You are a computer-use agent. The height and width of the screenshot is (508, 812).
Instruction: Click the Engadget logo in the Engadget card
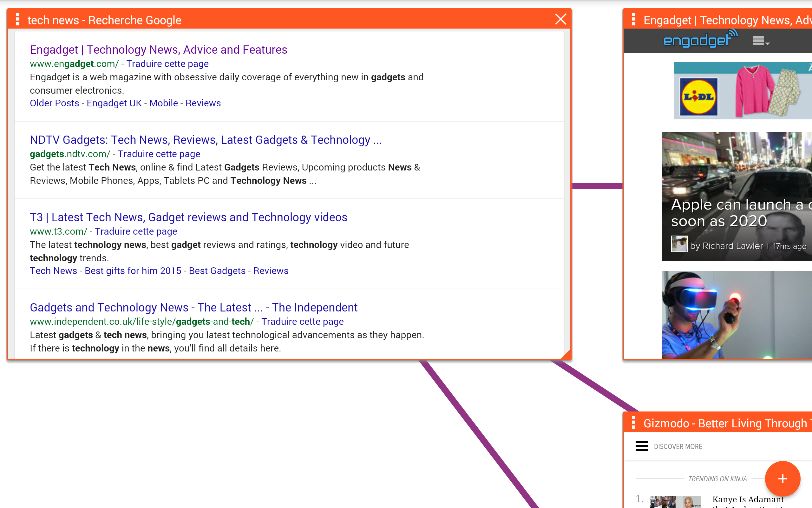pos(701,39)
